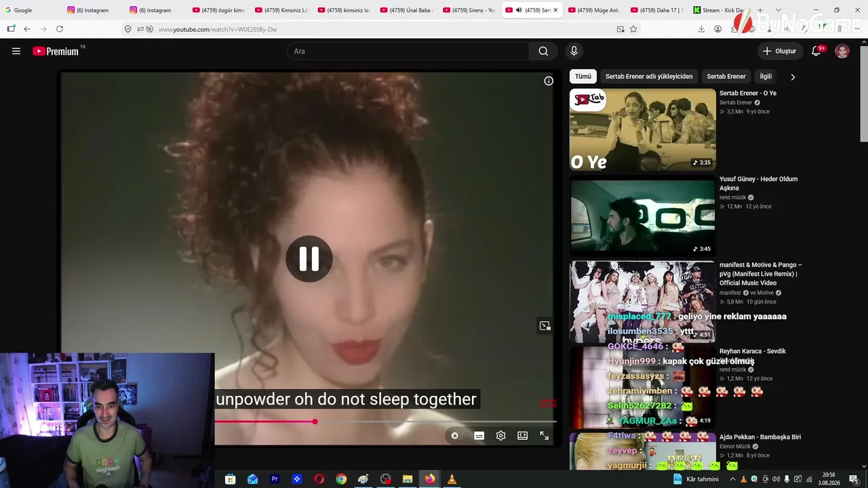This screenshot has height=488, width=868.
Task: Show video info card icon
Action: 549,81
